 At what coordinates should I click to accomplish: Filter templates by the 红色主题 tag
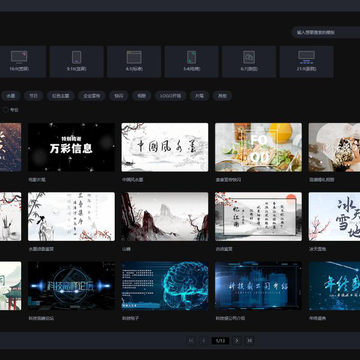tap(61, 96)
